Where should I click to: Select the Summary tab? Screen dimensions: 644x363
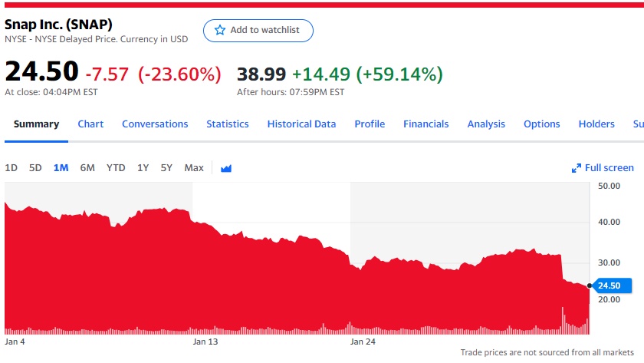(x=36, y=124)
